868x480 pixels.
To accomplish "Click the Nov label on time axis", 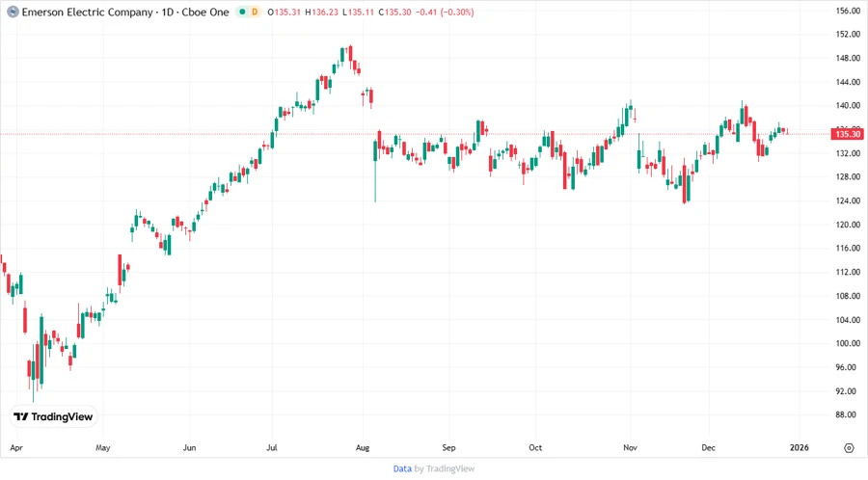I will point(630,448).
